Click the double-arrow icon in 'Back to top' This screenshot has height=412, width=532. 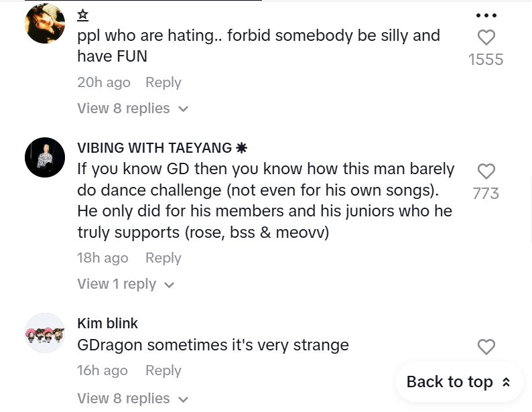click(x=506, y=383)
